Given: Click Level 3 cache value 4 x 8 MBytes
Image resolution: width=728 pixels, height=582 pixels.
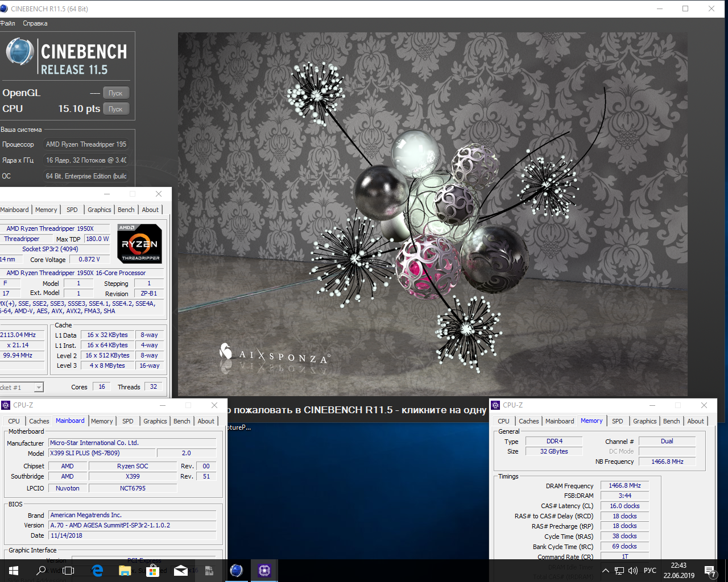Looking at the screenshot, I should click(107, 365).
